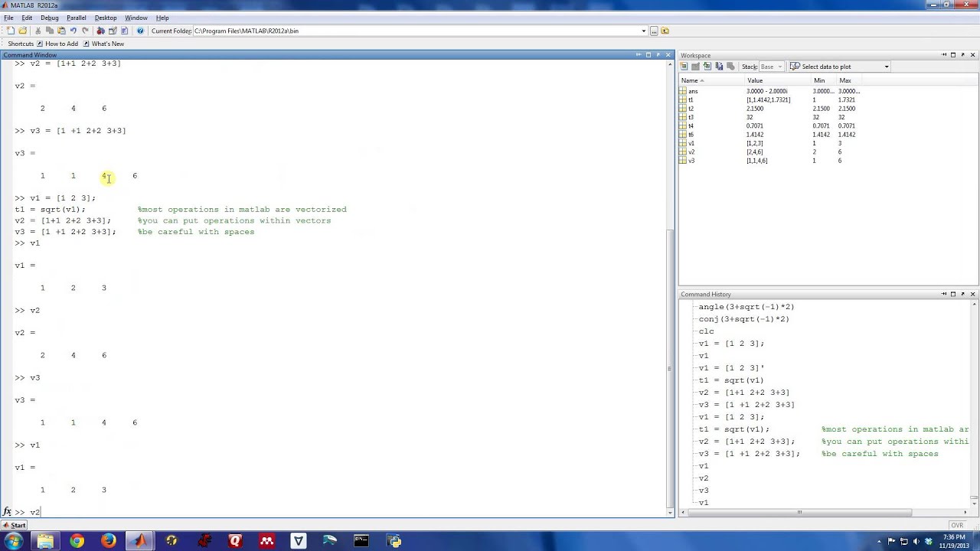Select 't1 = sqrt(v1)' in Command History
Screen dimensions: 980x551
coord(731,380)
